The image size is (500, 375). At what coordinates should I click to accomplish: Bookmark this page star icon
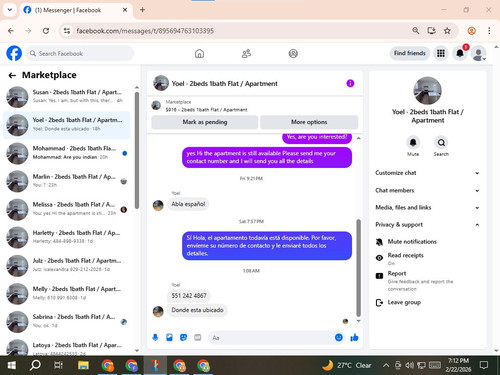click(447, 31)
